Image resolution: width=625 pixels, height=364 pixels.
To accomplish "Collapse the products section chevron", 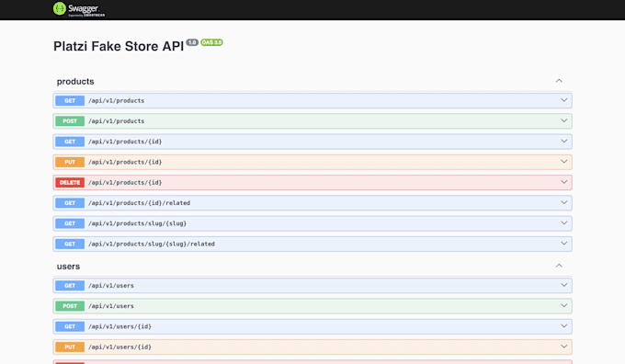I will pos(559,81).
